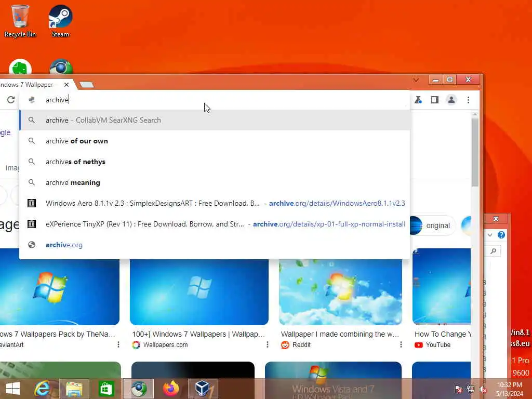This screenshot has height=399, width=532.
Task: Expand the chevron in the background window
Action: pyautogui.click(x=489, y=235)
